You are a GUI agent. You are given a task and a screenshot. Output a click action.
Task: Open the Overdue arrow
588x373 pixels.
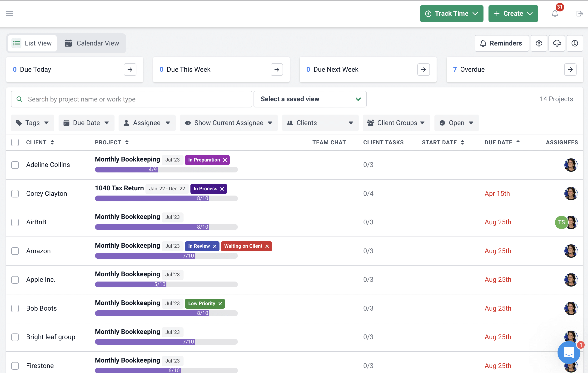click(x=570, y=70)
